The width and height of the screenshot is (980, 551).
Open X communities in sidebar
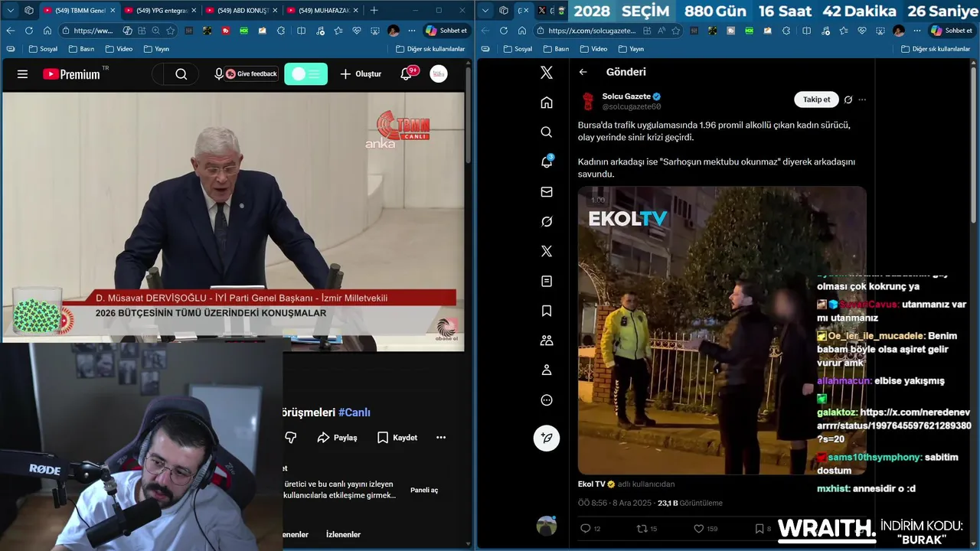(x=547, y=341)
